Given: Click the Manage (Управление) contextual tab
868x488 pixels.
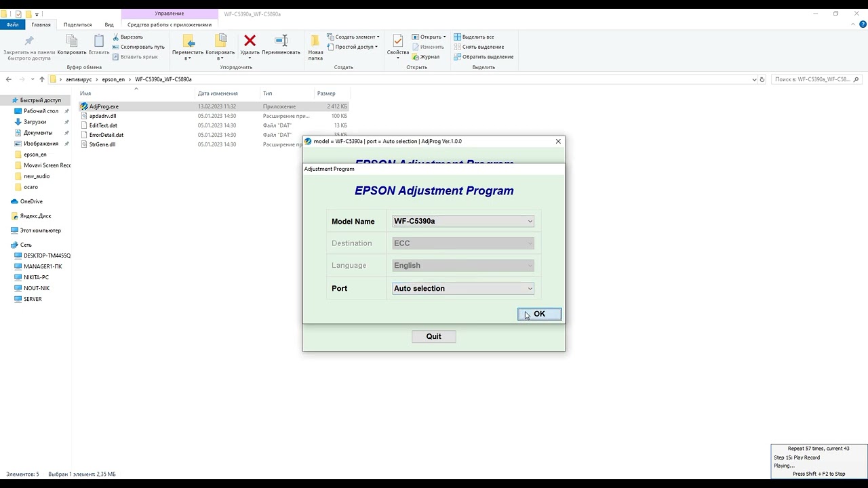Looking at the screenshot, I should point(170,14).
